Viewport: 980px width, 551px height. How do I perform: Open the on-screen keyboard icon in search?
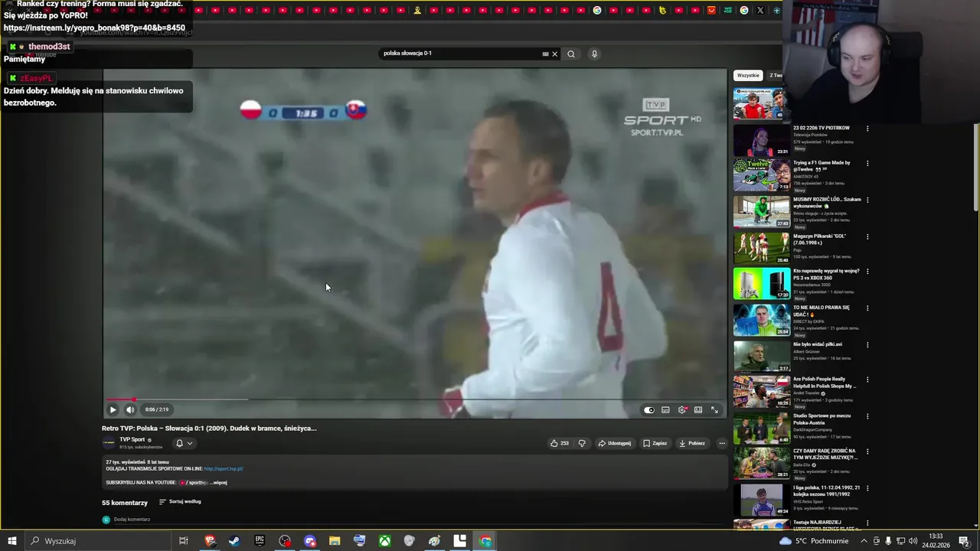[545, 54]
